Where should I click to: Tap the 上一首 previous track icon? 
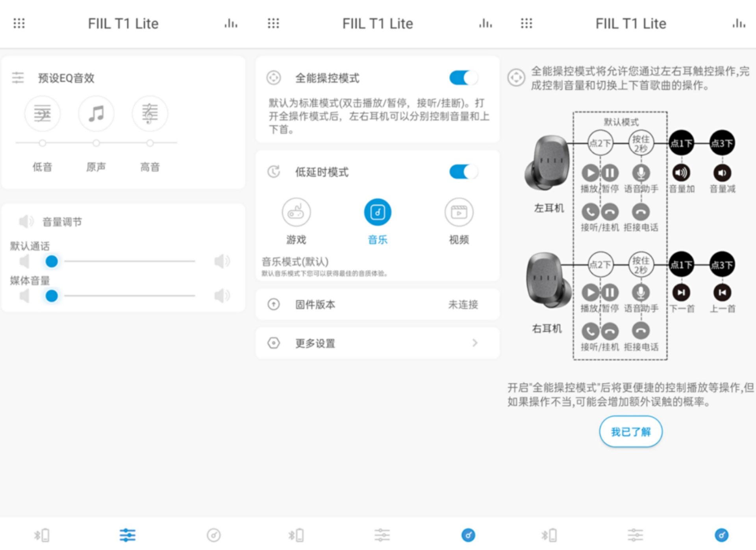pyautogui.click(x=722, y=292)
